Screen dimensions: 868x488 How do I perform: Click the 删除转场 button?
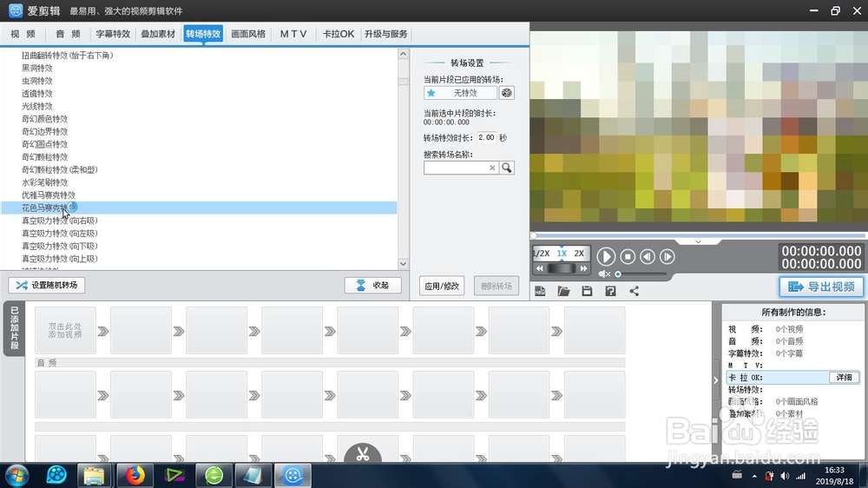pos(496,286)
